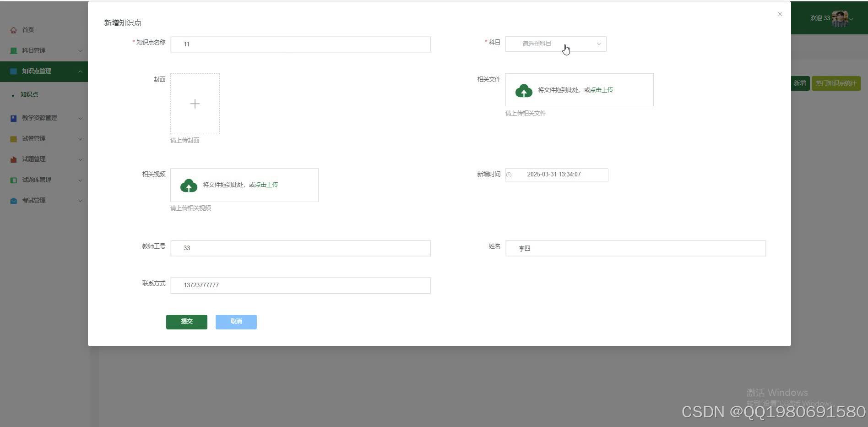The height and width of the screenshot is (427, 868).
Task: Click the 试卷管理 sidebar icon
Action: 13,139
